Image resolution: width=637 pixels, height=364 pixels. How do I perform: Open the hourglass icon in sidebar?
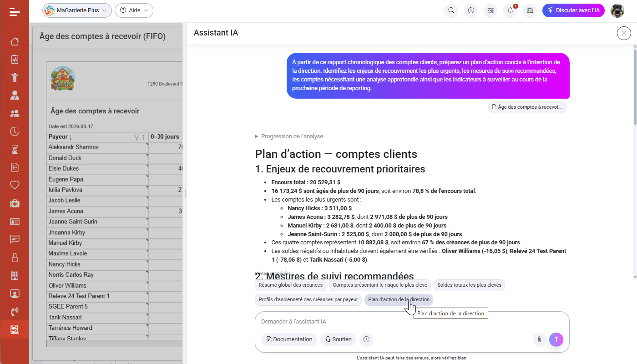[15, 149]
